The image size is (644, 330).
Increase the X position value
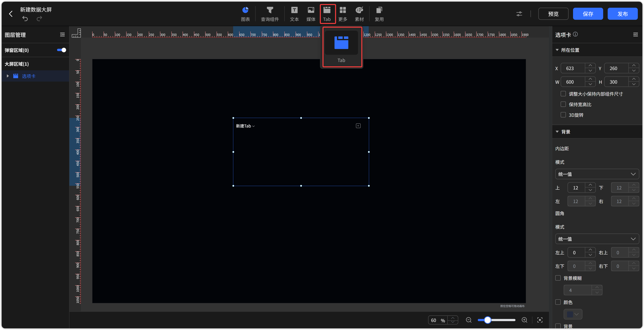590,65
